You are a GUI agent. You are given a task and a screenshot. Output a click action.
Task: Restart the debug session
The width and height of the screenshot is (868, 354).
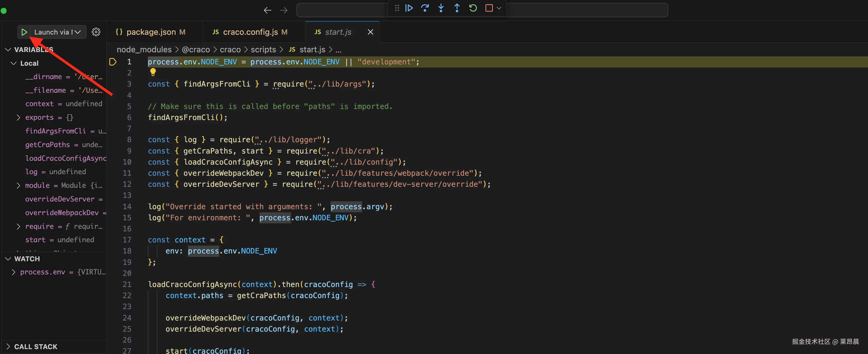click(473, 8)
